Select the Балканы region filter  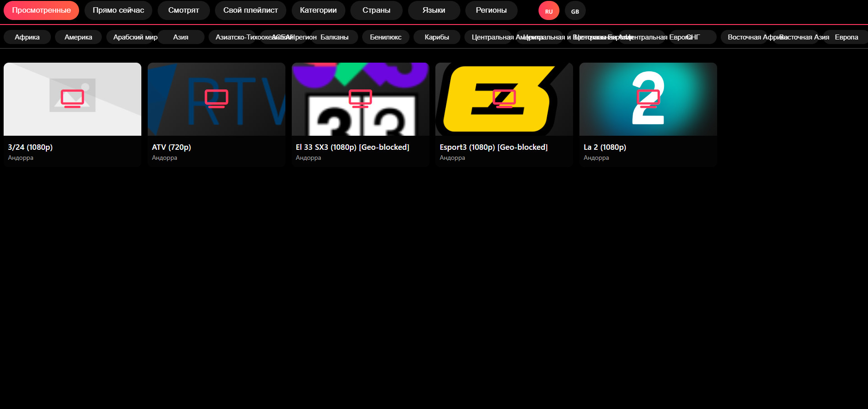click(334, 37)
